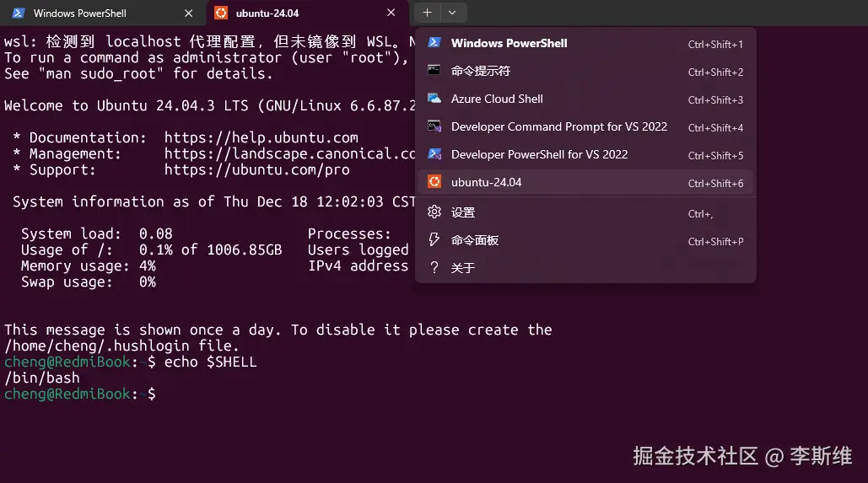
Task: Click the Ctrl+Shift+P shortcut label
Action: click(715, 241)
